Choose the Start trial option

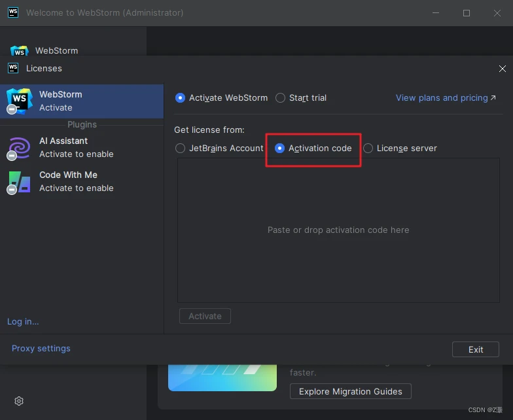(281, 98)
